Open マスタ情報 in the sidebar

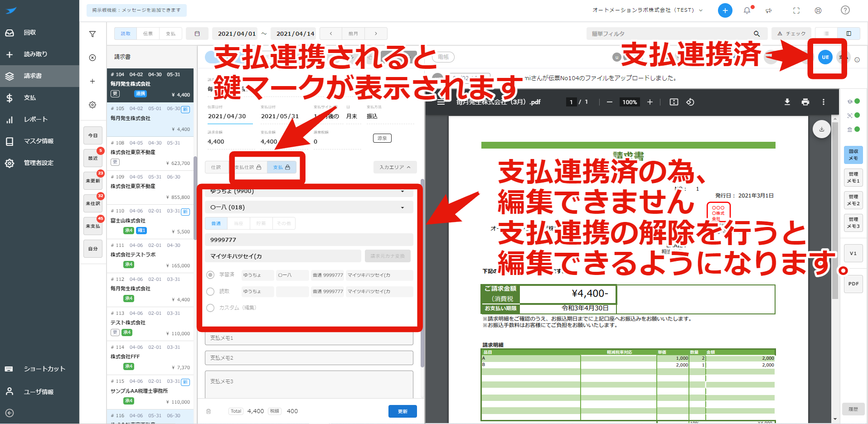click(39, 141)
